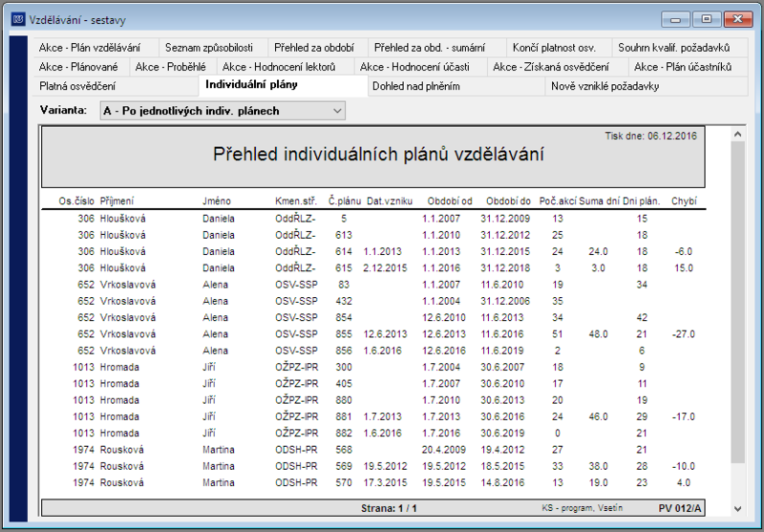Image resolution: width=764 pixels, height=532 pixels.
Task: Click the Os.číslo column header
Action: pyautogui.click(x=76, y=201)
